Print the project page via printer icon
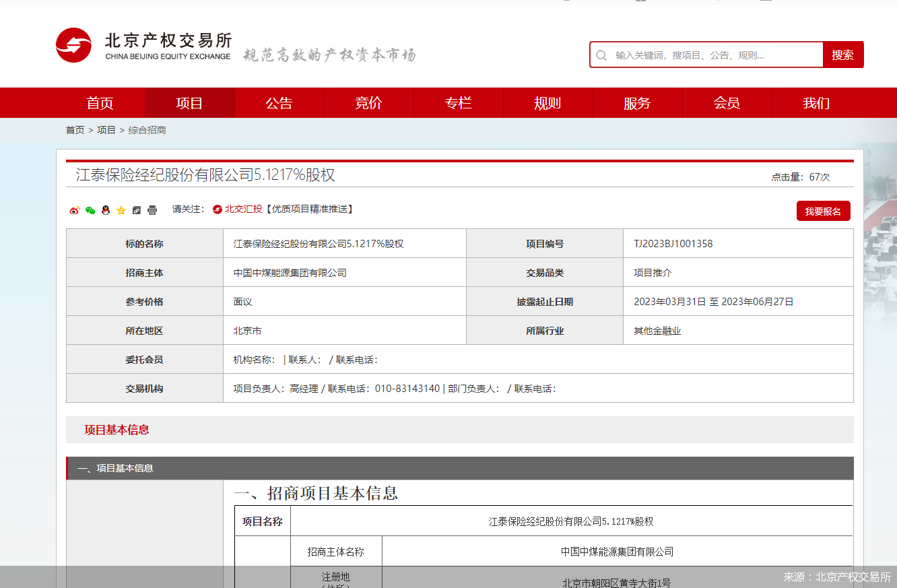 [x=152, y=210]
